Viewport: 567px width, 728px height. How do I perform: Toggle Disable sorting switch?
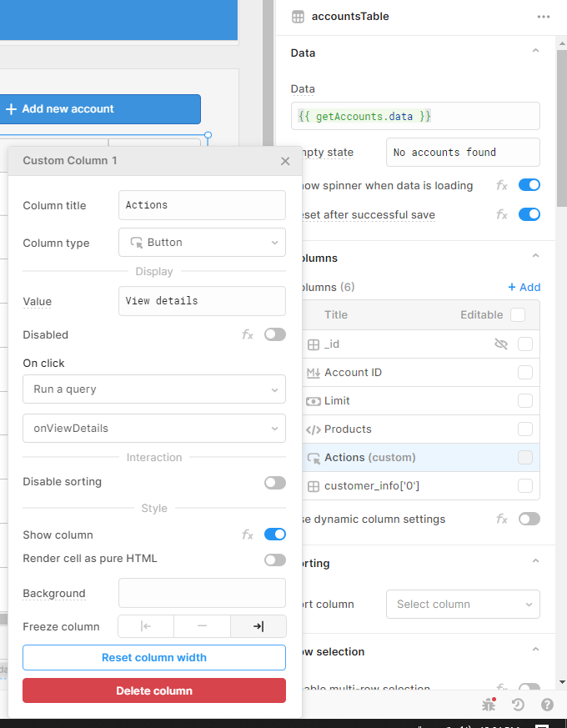pos(274,482)
